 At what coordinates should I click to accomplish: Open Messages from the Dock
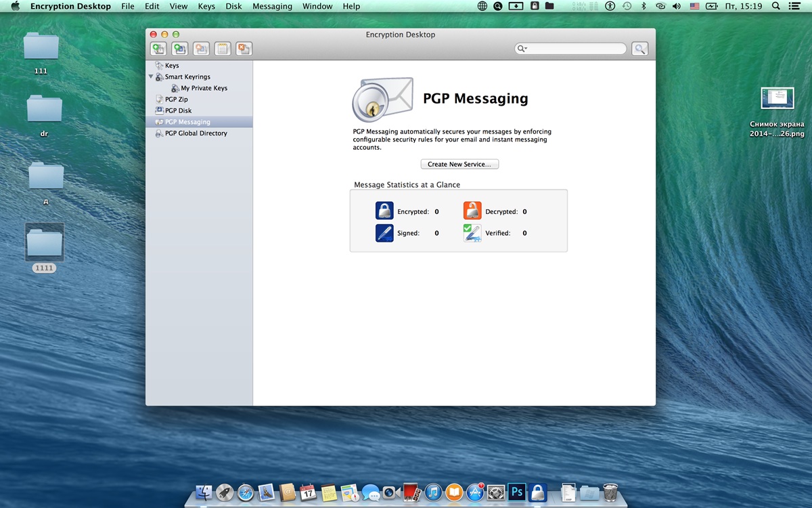[x=371, y=492]
